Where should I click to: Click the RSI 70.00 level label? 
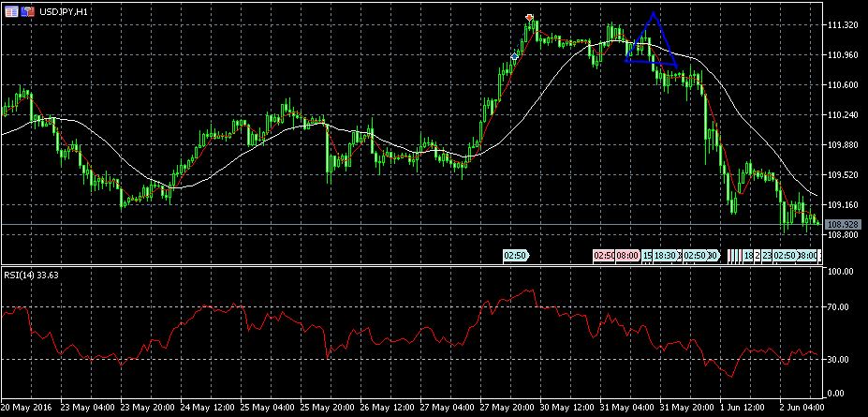[841, 306]
